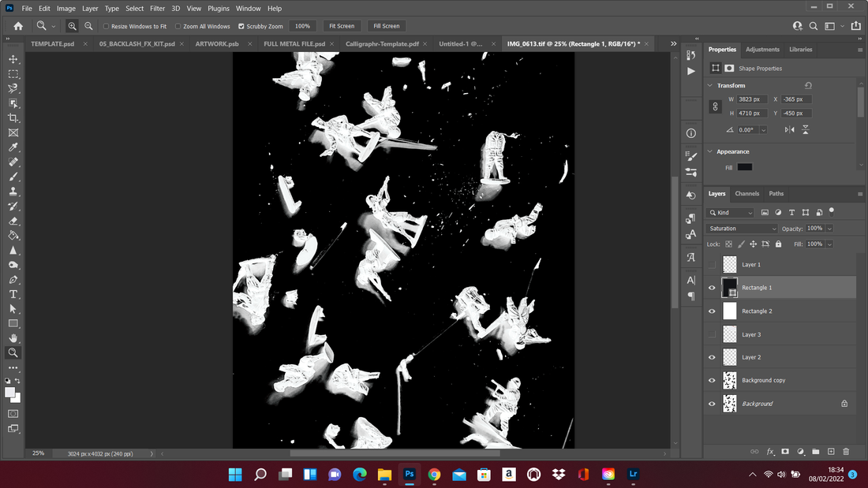Select the Move tool
868x488 pixels.
tap(13, 59)
